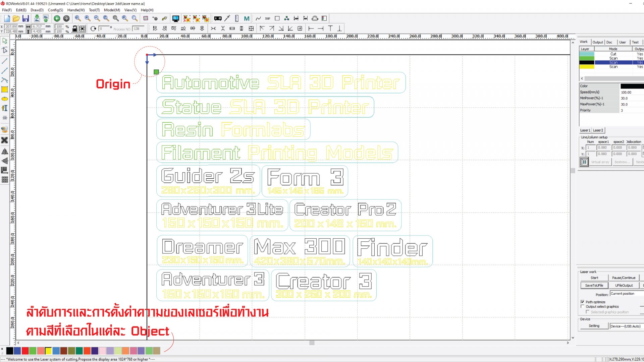Click the UFileOutput button

point(624,286)
